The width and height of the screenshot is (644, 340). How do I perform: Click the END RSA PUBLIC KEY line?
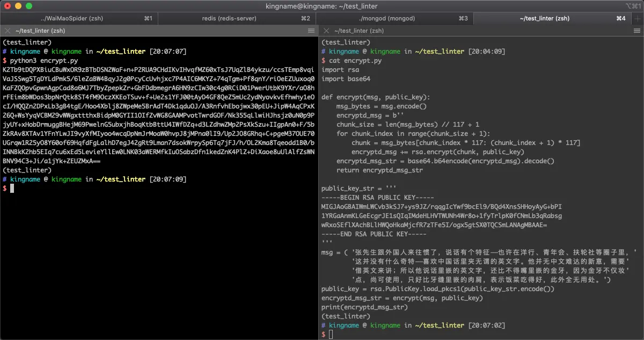click(374, 234)
